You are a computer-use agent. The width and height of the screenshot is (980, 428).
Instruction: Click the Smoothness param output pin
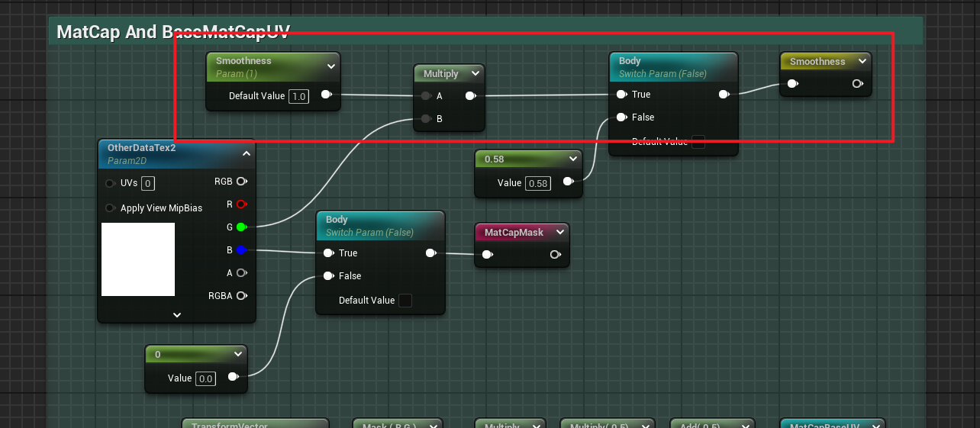[326, 95]
